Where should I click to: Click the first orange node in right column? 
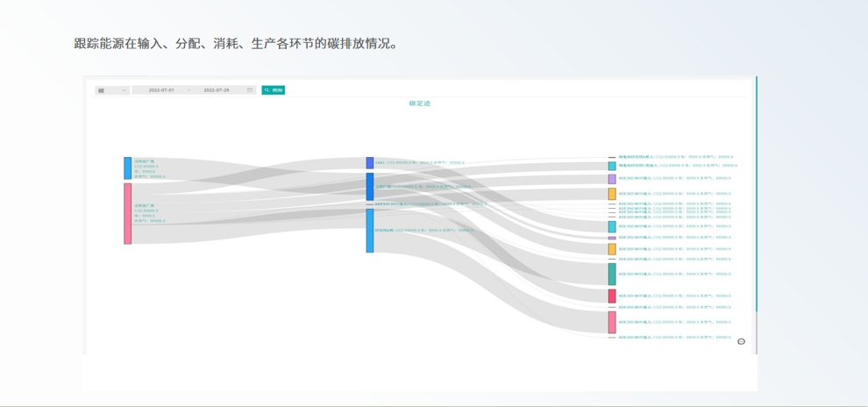(x=612, y=194)
